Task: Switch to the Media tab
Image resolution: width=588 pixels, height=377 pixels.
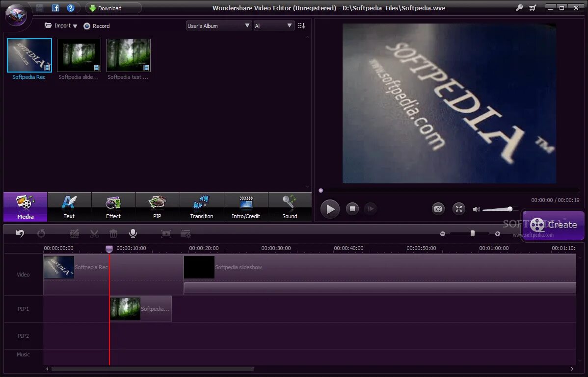Action: (26, 207)
